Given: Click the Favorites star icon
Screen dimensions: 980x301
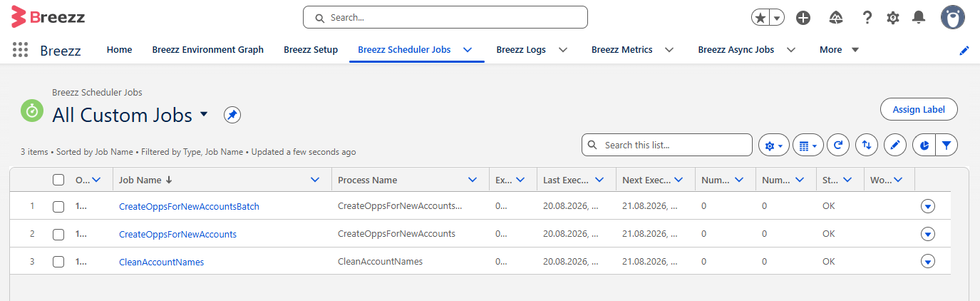Looking at the screenshot, I should [761, 18].
